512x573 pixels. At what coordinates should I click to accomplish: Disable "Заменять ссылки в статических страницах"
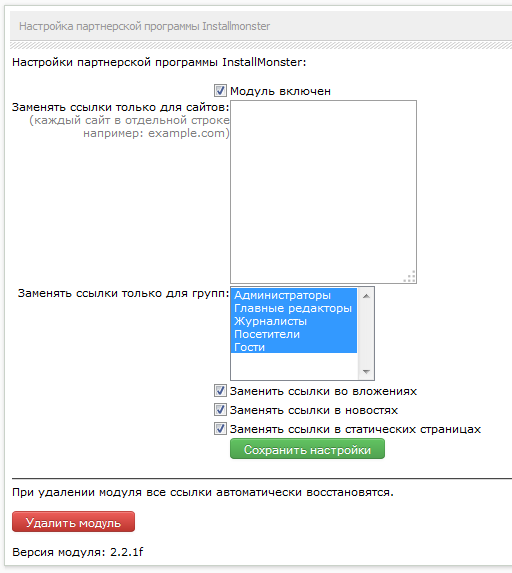tap(220, 428)
